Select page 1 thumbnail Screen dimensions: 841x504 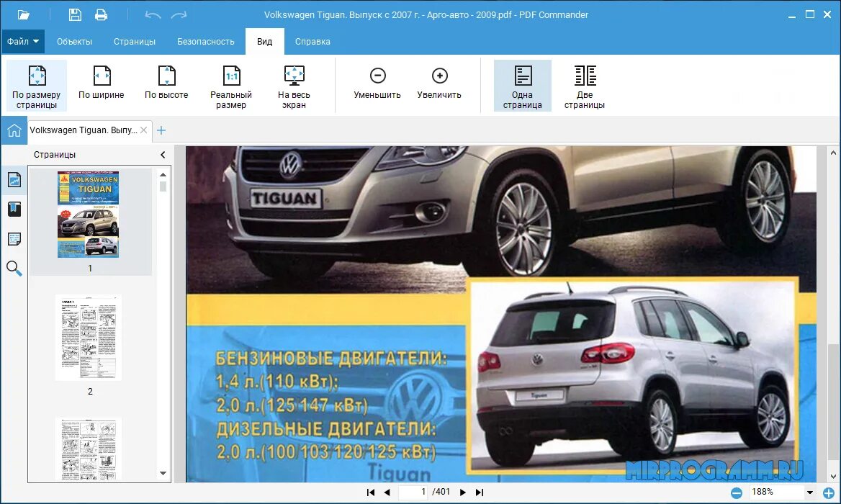click(89, 215)
